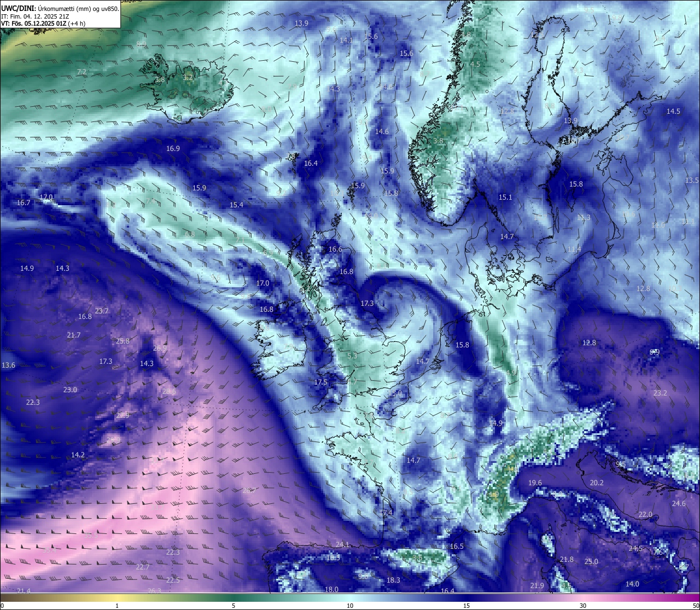Click the 18.3 value over Spain
The image size is (700, 610).
click(393, 580)
